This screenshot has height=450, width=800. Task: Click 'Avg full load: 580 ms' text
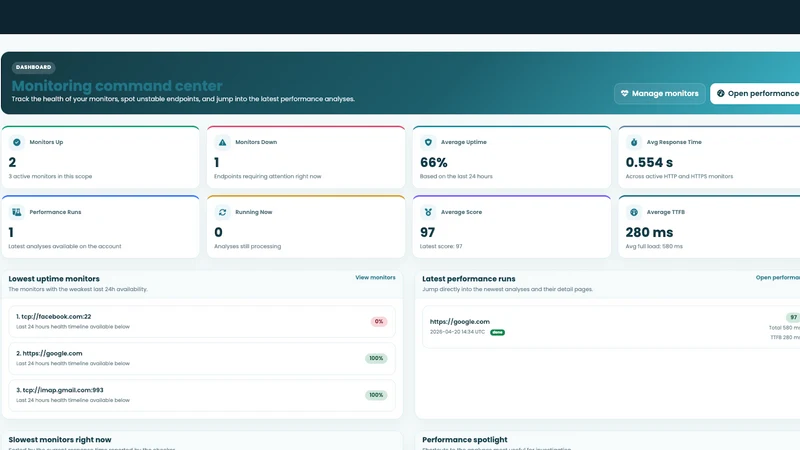(x=654, y=246)
